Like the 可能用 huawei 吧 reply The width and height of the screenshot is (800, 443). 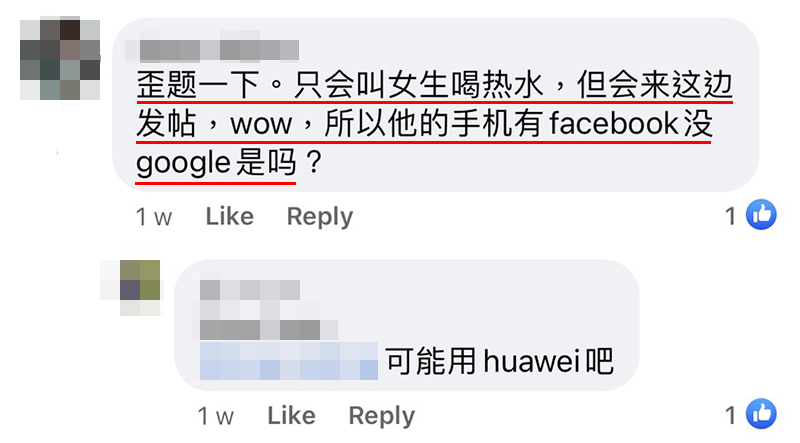point(291,415)
